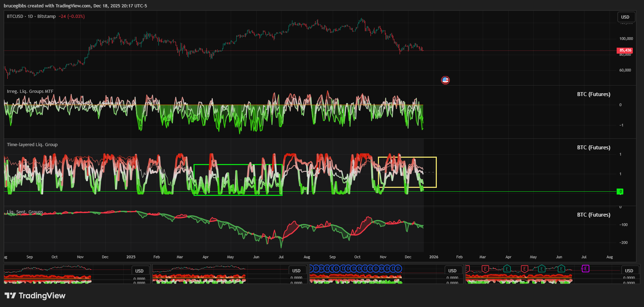Click the US flag economic event icon
The image size is (644, 307).
445,80
